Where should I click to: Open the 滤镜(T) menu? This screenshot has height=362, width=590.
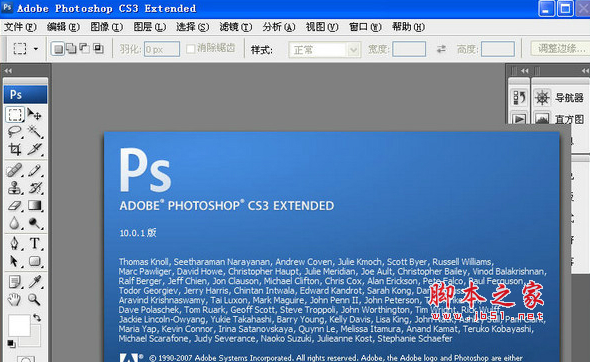click(x=236, y=27)
